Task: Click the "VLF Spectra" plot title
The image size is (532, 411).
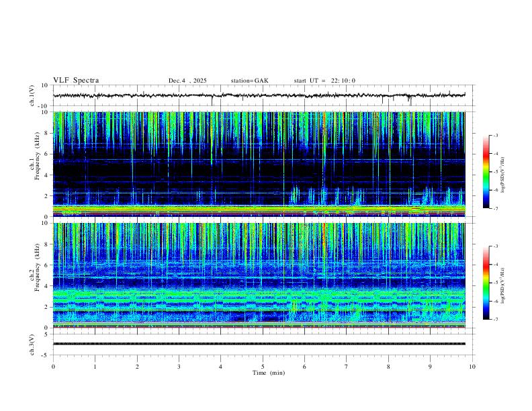Action: (x=76, y=81)
